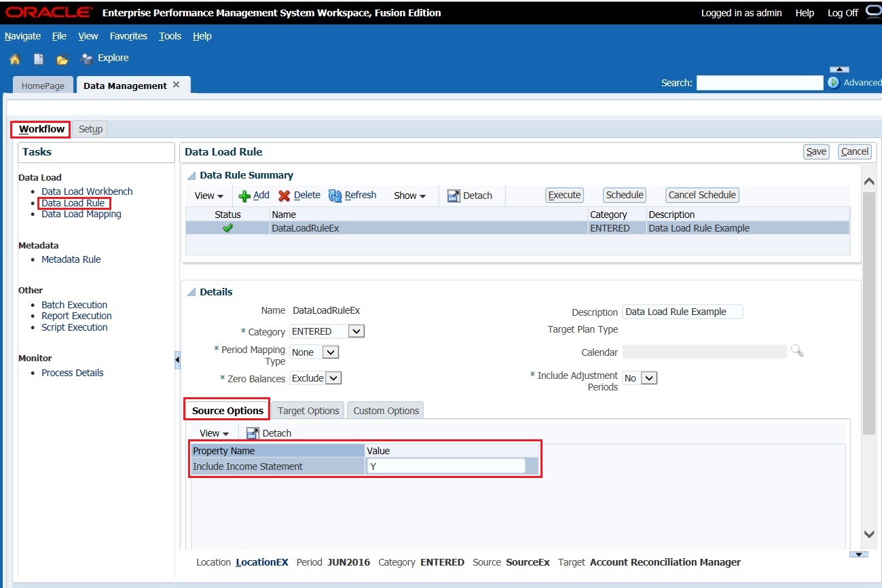Open the Category dropdown
The image size is (882, 588).
click(356, 331)
